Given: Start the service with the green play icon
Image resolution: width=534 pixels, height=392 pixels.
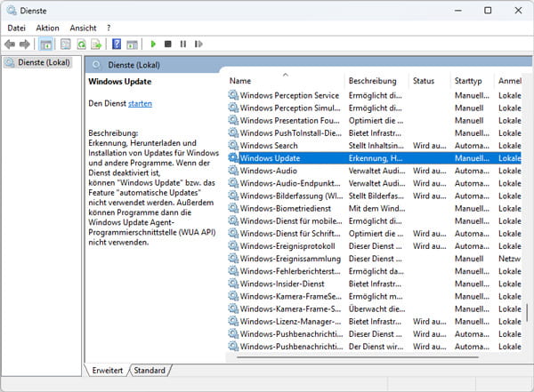Looking at the screenshot, I should [x=153, y=44].
